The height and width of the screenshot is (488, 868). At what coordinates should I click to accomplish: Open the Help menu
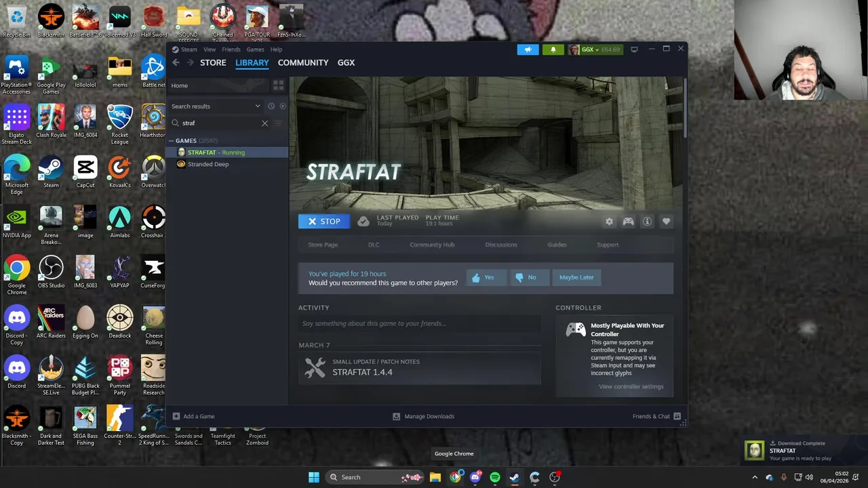[276, 49]
